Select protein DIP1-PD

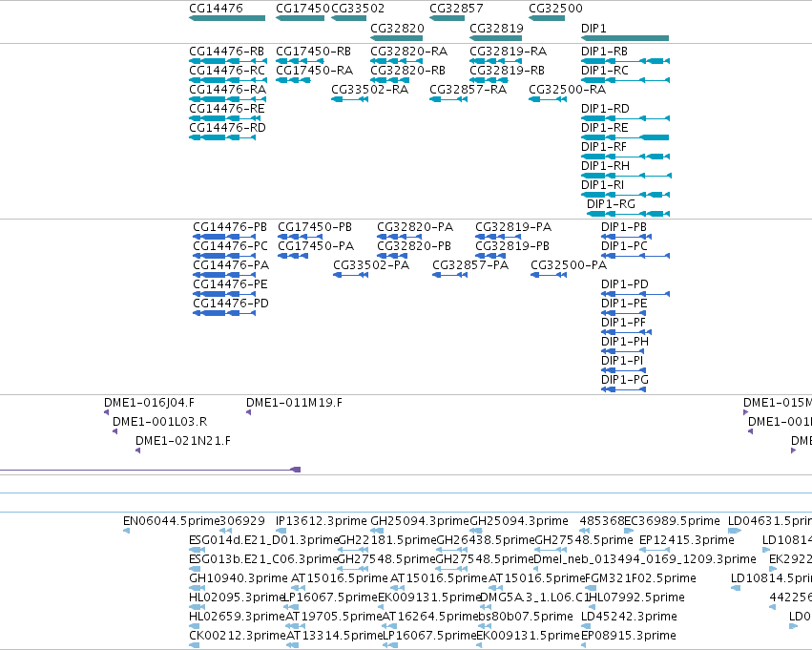tap(635, 294)
